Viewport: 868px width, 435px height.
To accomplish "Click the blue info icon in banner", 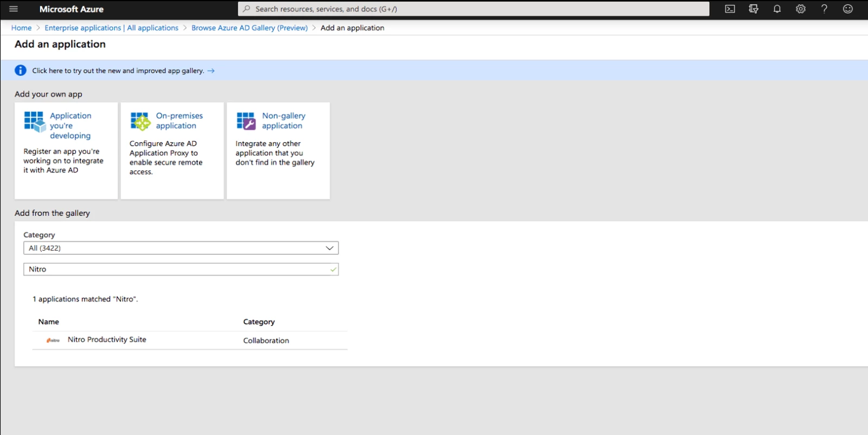I will [x=21, y=71].
